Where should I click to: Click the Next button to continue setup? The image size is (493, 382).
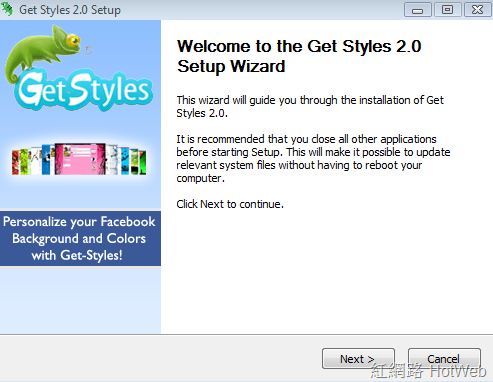[x=358, y=359]
